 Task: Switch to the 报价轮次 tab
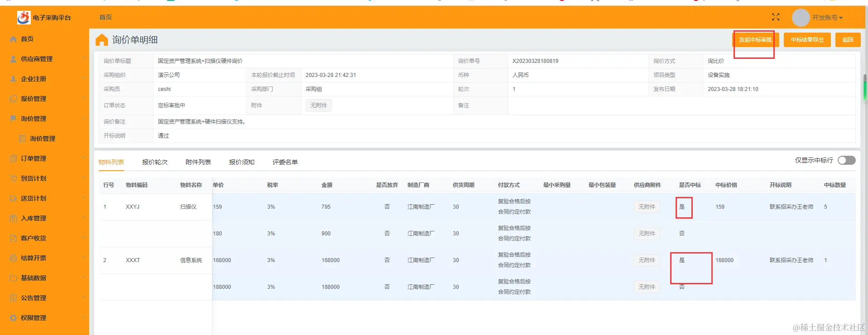(155, 162)
